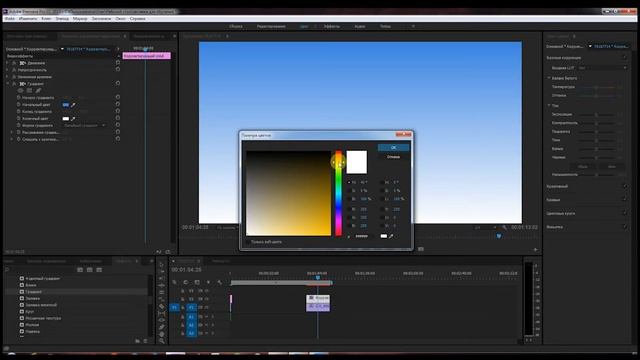The image size is (640, 360).
Task: Click eyedropper in color picker dialog
Action: 391,236
